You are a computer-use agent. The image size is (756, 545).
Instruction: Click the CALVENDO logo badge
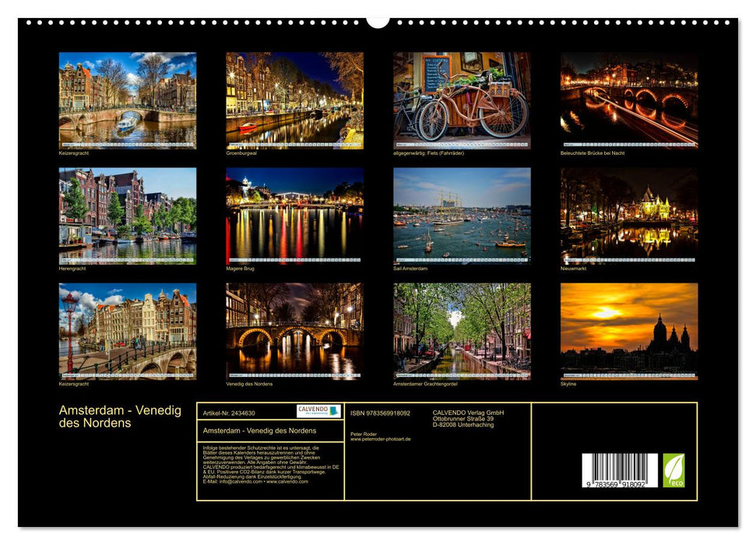point(318,411)
